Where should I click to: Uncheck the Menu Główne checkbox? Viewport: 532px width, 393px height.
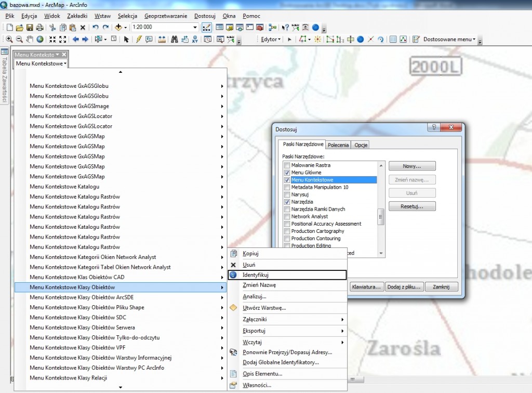[x=287, y=173]
